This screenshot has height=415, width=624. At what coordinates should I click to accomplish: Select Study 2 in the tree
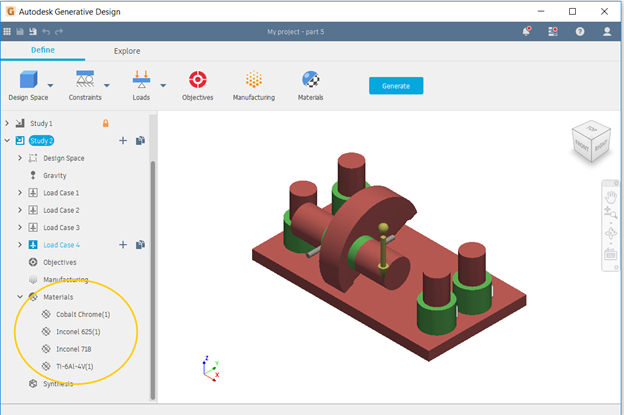pos(41,140)
